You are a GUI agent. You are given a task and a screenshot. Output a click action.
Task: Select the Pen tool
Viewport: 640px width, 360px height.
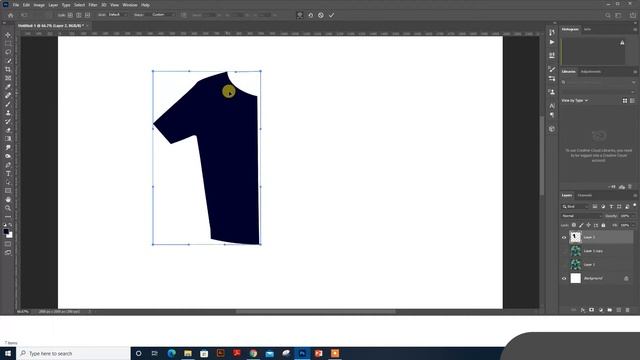point(8,165)
